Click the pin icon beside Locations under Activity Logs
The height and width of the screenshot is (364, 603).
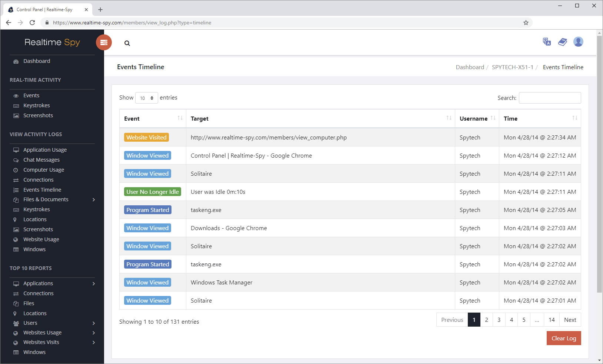tap(15, 220)
